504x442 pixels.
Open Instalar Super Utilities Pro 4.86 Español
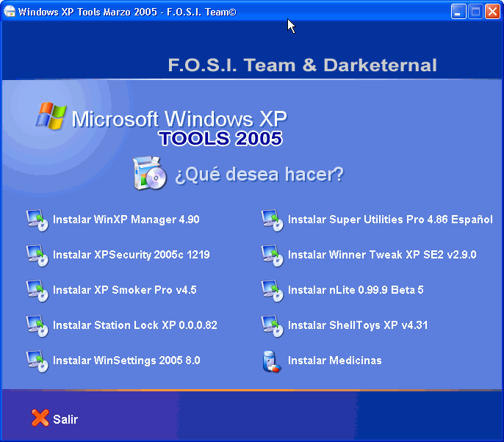(x=390, y=220)
